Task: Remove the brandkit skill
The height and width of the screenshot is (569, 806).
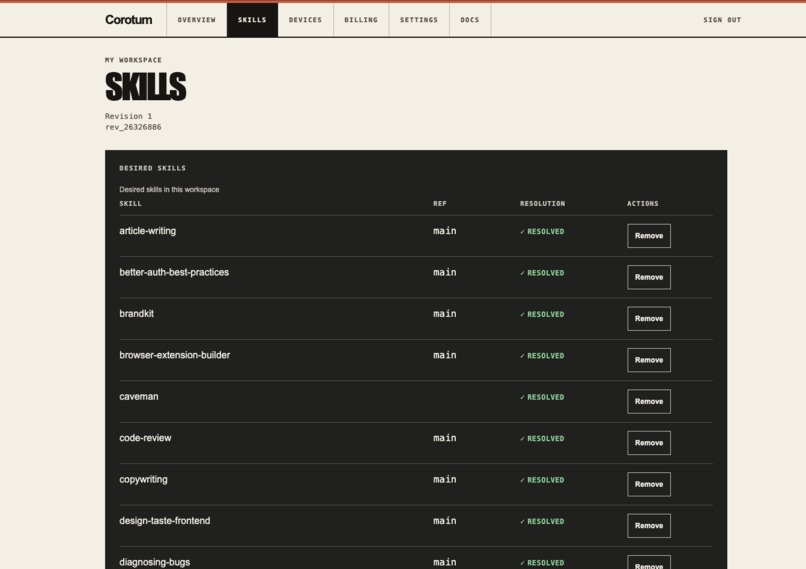Action: pos(649,319)
